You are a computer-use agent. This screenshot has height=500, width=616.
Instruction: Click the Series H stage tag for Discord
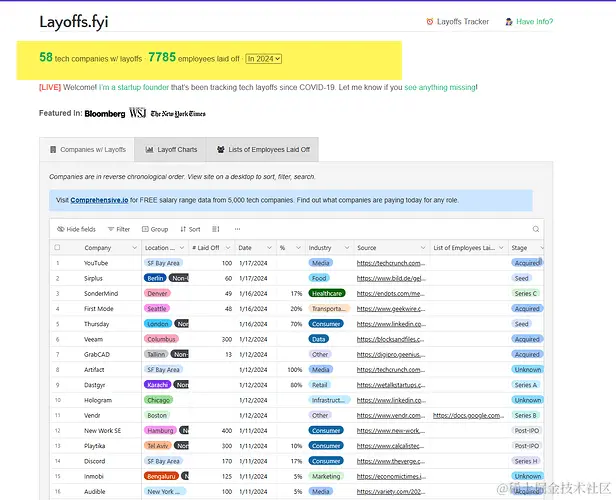point(526,461)
